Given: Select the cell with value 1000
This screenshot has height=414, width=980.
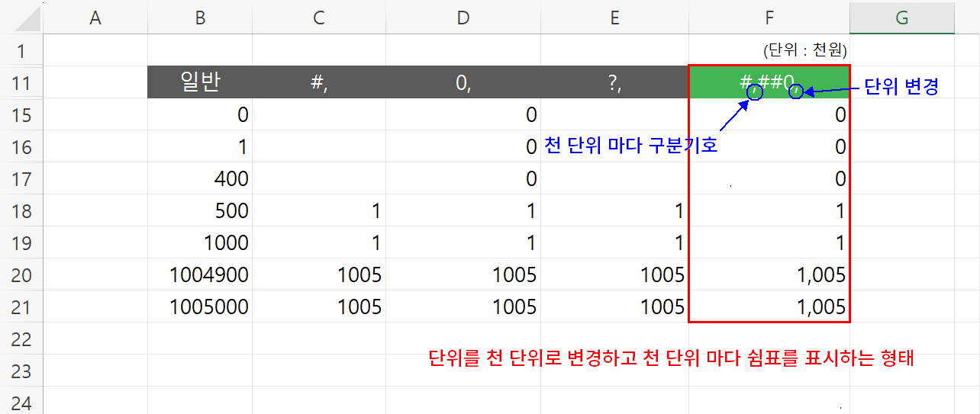Looking at the screenshot, I should pos(200,242).
